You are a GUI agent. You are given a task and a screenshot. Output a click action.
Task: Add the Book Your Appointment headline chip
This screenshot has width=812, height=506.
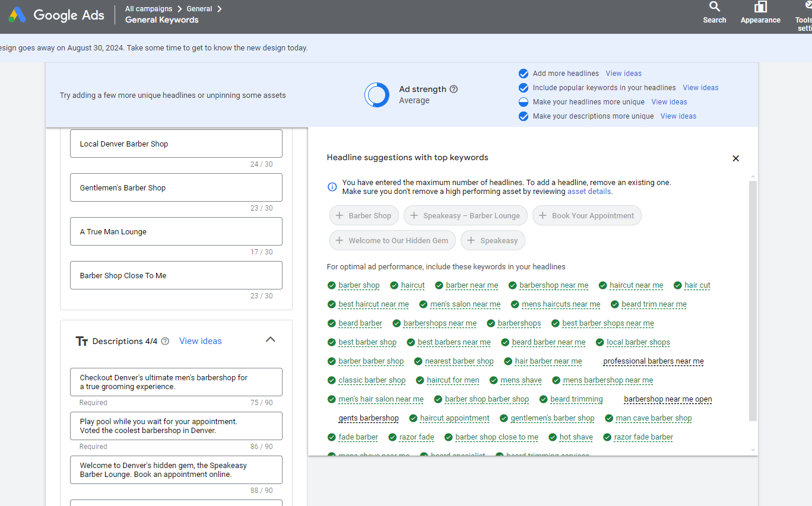(x=586, y=215)
